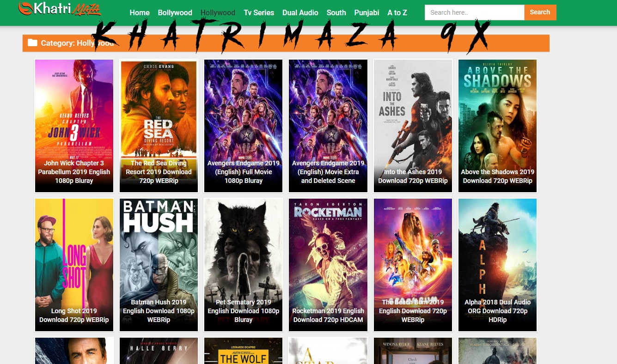Open Avengers Endgame Full Movie 1080p Bluray

244,126
